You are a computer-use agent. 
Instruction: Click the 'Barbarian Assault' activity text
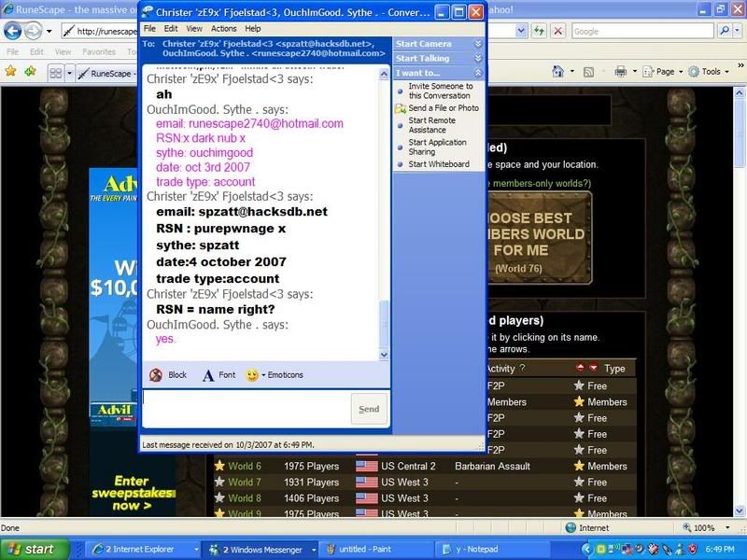click(492, 466)
